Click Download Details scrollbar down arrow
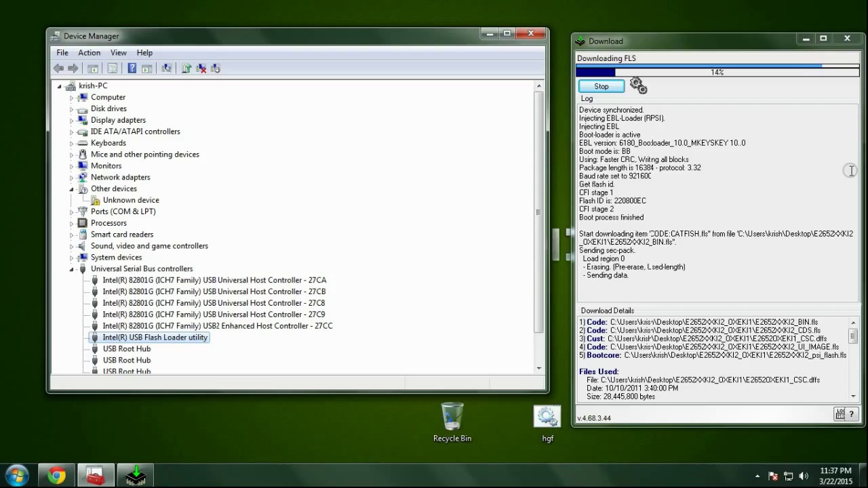This screenshot has height=488, width=868. [x=853, y=396]
